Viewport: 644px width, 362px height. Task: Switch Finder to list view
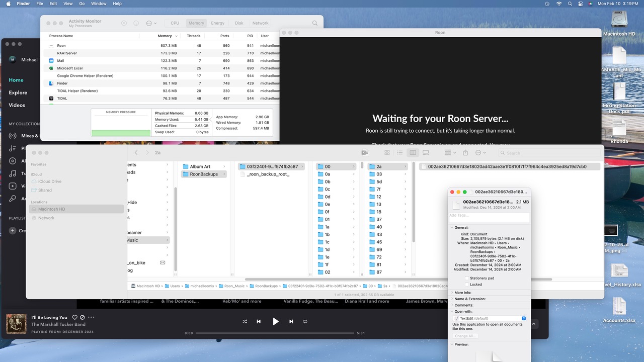click(399, 152)
